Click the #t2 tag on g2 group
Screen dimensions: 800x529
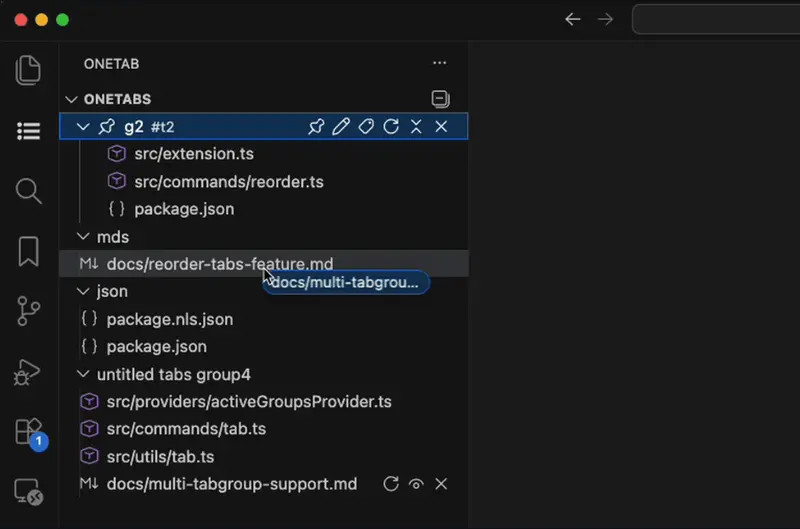[x=163, y=127]
